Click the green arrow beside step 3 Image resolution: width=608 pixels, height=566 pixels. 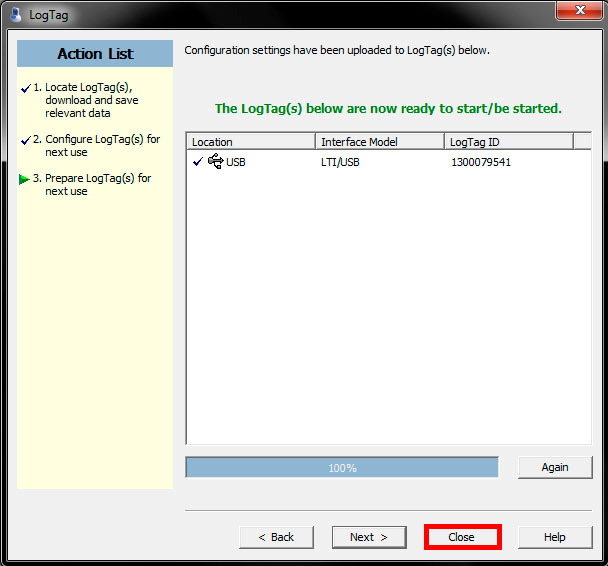(x=25, y=179)
